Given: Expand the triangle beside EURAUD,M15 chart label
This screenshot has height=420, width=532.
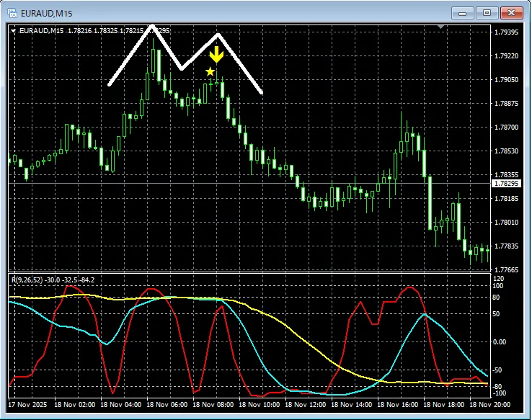Looking at the screenshot, I should 13,31.
